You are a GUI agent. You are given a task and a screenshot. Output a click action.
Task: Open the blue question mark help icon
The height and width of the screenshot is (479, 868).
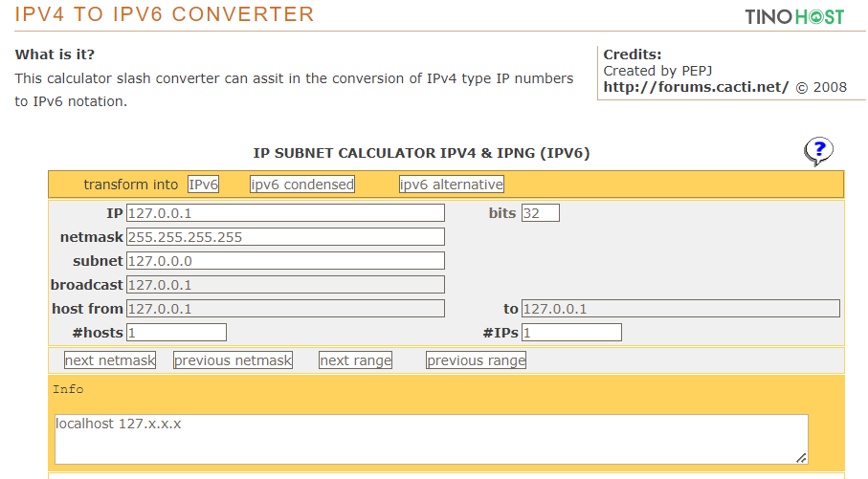(818, 151)
